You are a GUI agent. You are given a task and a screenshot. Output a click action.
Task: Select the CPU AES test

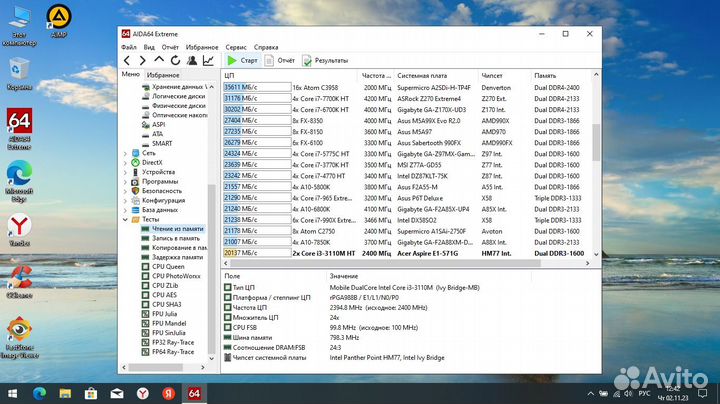159,295
